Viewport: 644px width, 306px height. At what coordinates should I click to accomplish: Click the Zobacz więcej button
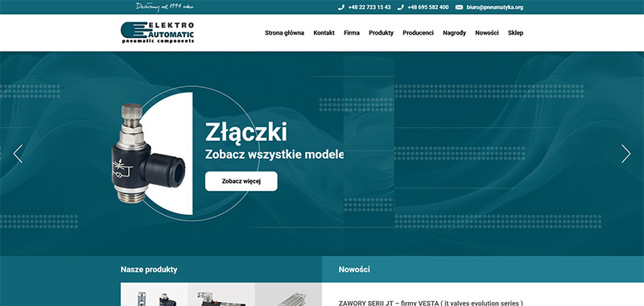pos(241,181)
